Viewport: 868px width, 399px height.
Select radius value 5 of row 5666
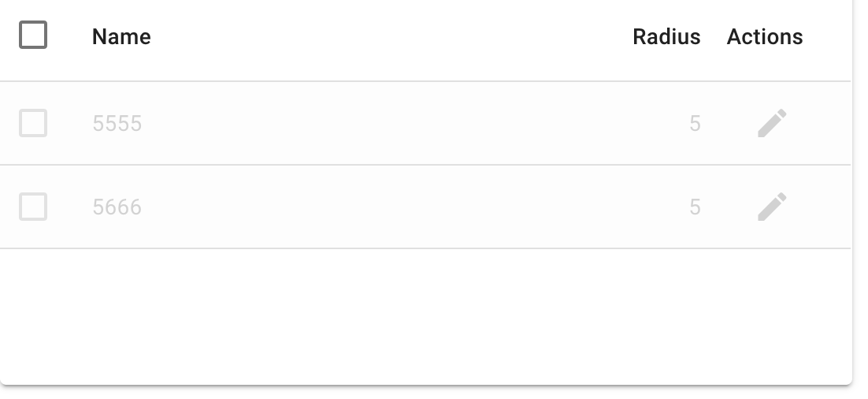point(695,207)
